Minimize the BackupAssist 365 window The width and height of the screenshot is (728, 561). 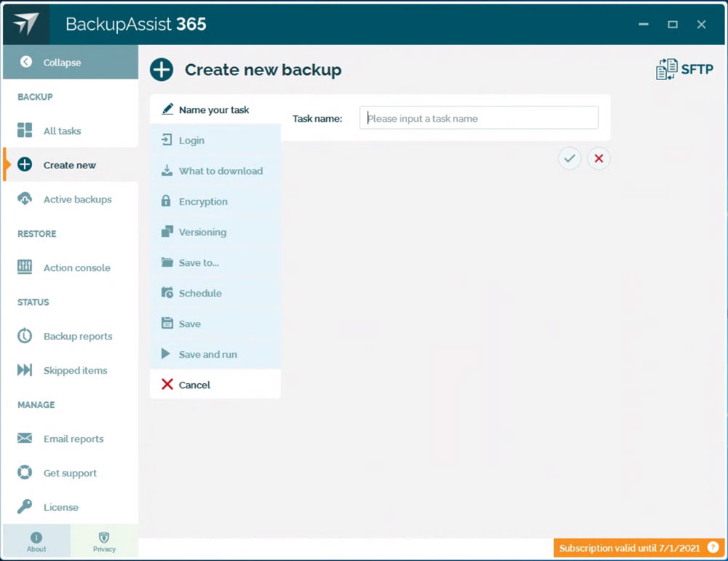[644, 24]
